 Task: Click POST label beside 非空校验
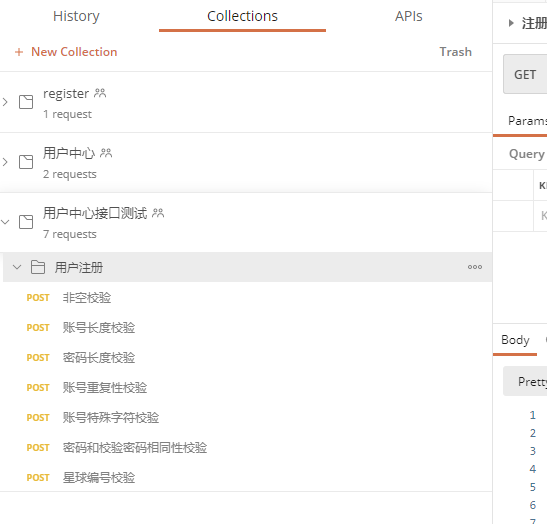click(38, 298)
